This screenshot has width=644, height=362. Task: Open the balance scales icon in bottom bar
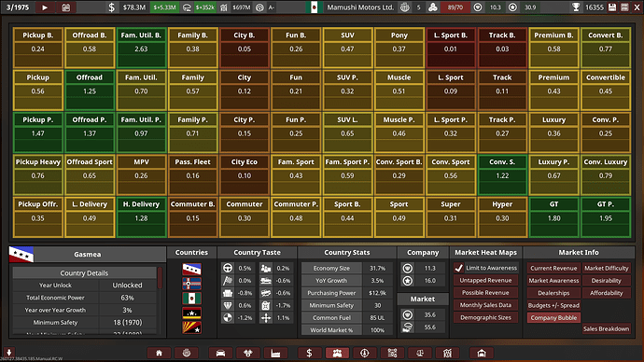(420, 353)
